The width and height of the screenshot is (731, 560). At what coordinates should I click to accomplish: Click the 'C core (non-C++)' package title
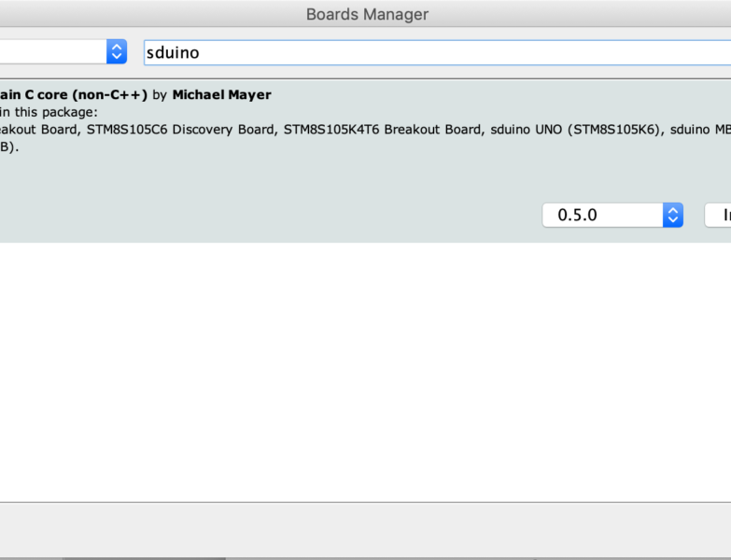pyautogui.click(x=86, y=94)
